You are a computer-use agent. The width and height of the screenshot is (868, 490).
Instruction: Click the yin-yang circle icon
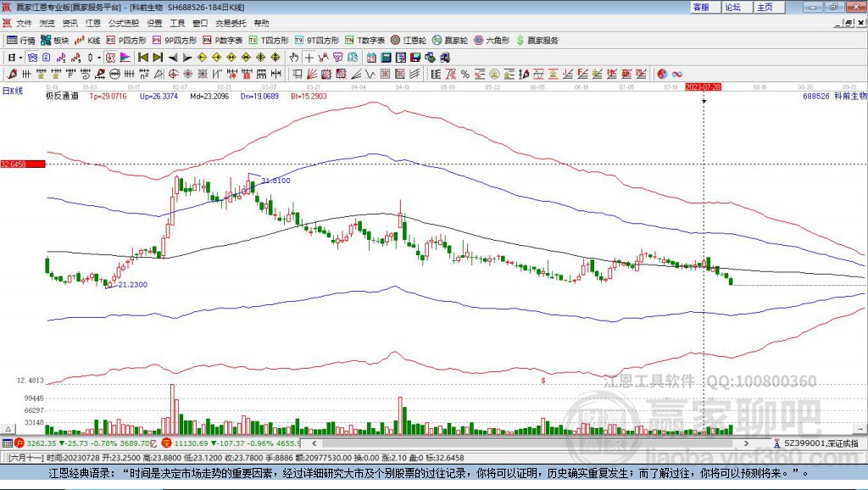[662, 75]
